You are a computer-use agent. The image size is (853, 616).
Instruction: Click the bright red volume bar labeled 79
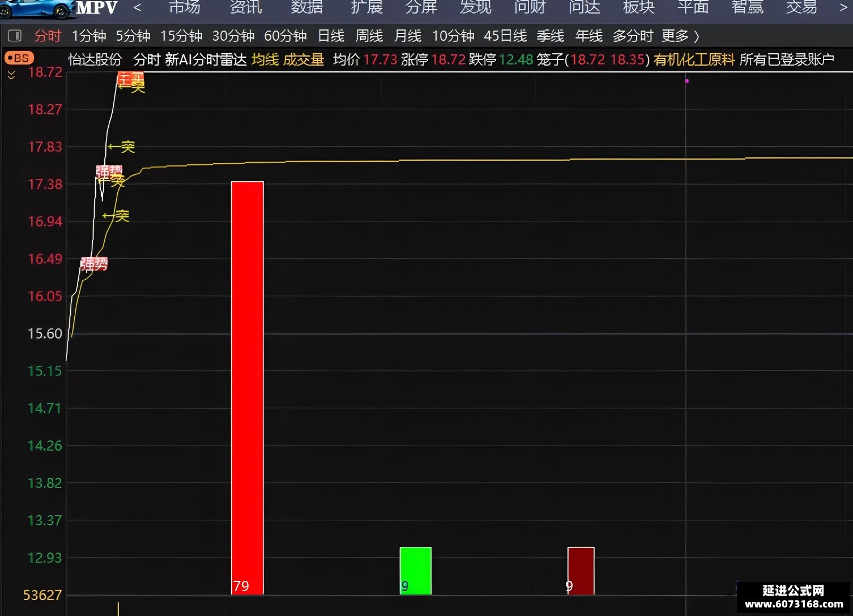tap(248, 388)
